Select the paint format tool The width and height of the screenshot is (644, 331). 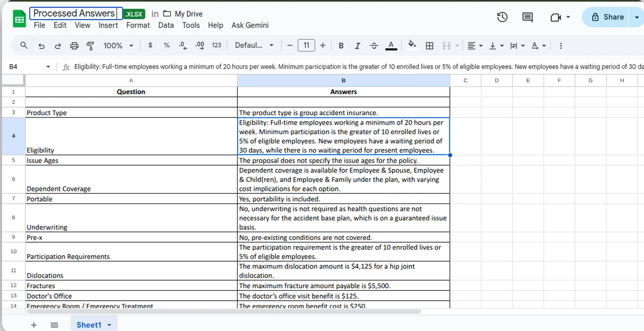90,46
